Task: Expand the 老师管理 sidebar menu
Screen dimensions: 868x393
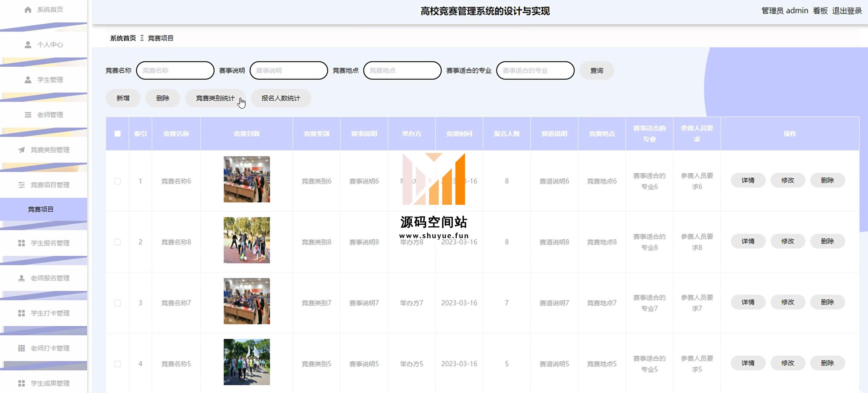Action: coord(44,115)
